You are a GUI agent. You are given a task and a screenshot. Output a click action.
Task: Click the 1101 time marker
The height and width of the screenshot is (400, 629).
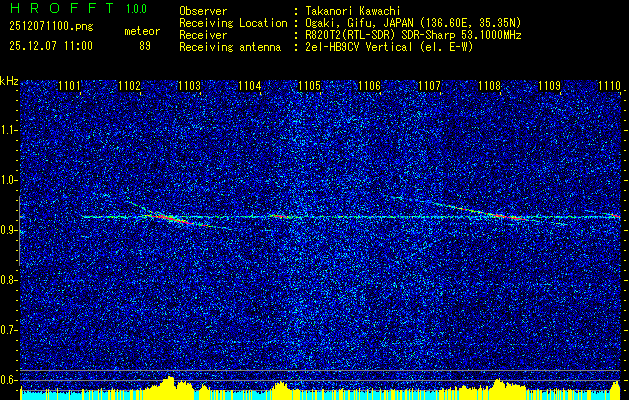click(69, 85)
